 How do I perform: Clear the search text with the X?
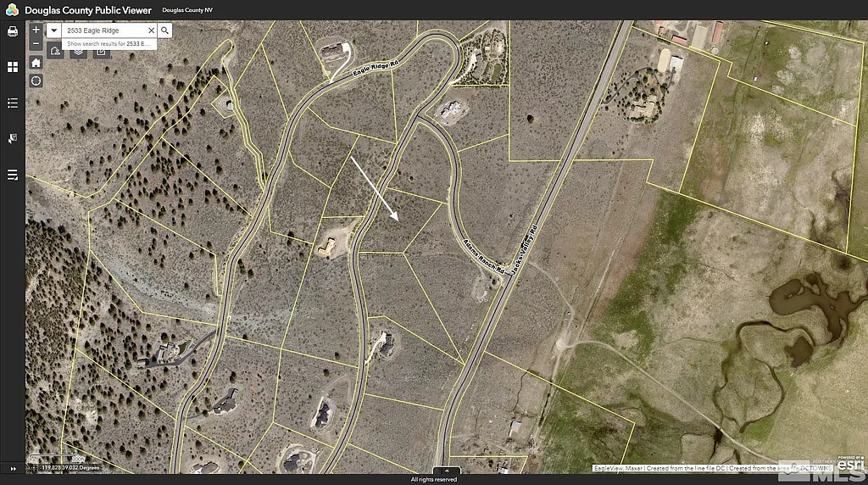click(151, 31)
